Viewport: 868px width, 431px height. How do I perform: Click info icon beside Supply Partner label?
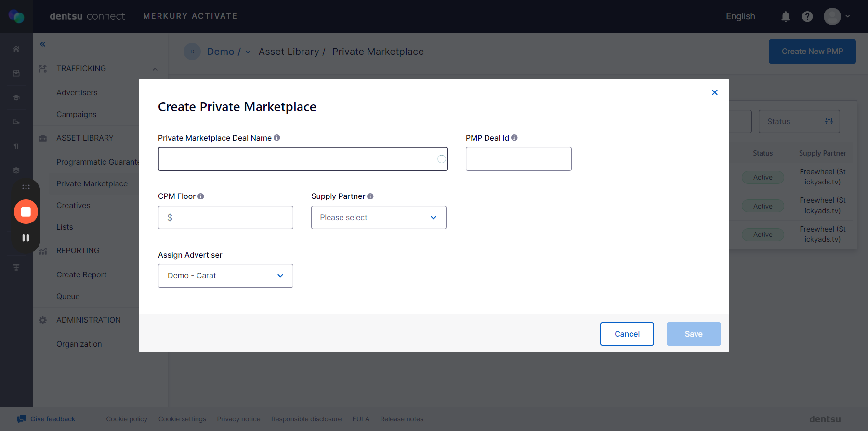[370, 196]
